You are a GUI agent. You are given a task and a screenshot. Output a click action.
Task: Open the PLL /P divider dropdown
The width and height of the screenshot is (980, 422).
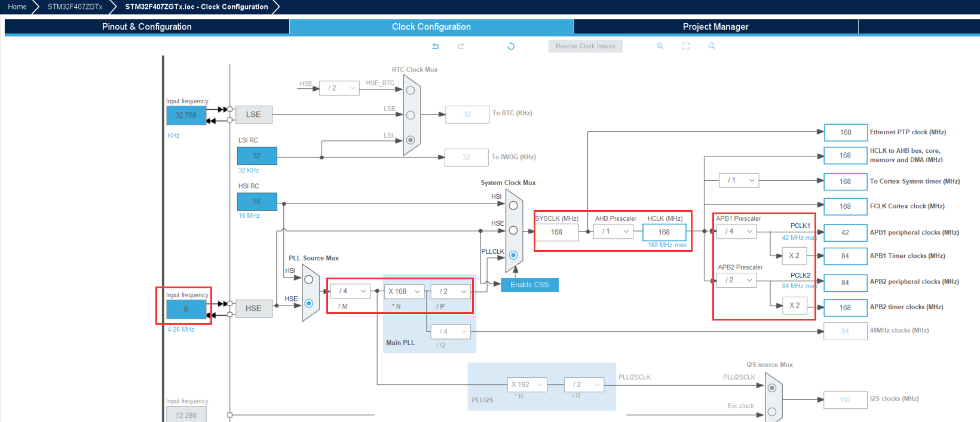click(451, 291)
